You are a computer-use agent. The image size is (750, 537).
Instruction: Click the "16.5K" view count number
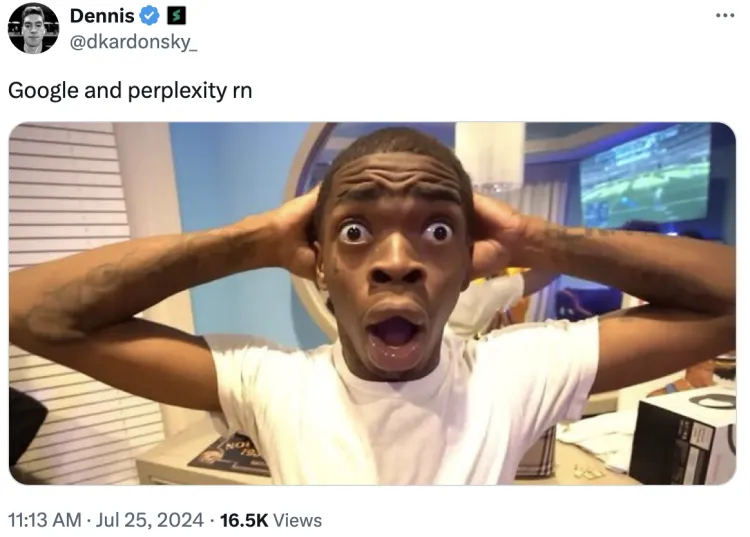click(244, 520)
